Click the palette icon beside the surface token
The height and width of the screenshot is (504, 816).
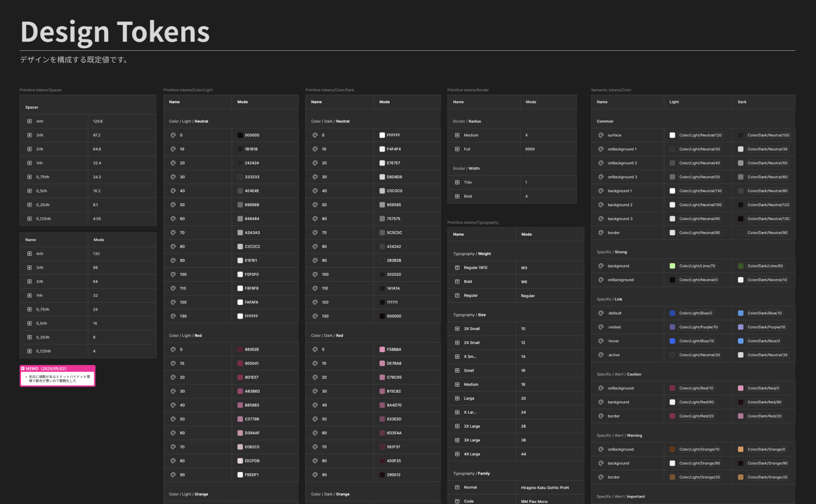tap(601, 135)
